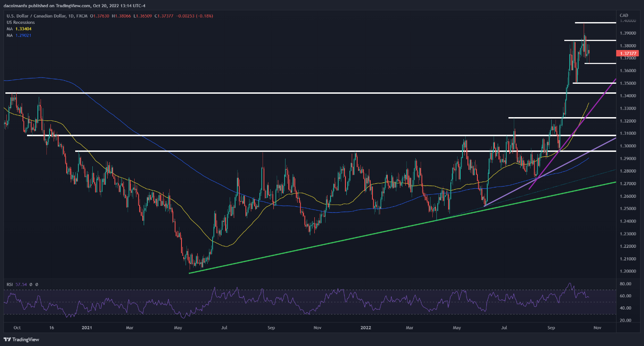Image resolution: width=644 pixels, height=346 pixels.
Task: Select the short resistance line near 1.39800
Action: click(595, 23)
